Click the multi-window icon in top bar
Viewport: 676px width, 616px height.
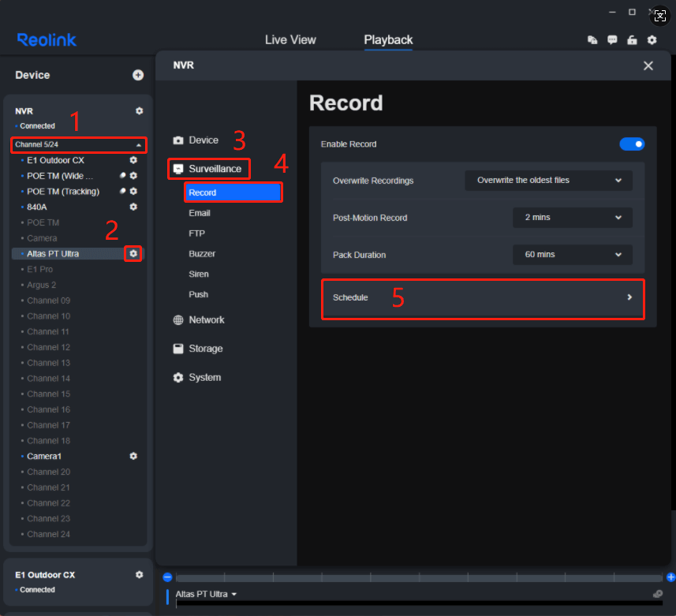coord(592,40)
